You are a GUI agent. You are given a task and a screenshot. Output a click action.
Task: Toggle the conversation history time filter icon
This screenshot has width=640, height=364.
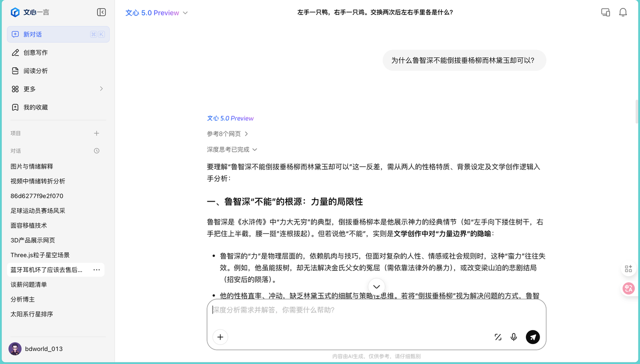coord(96,151)
